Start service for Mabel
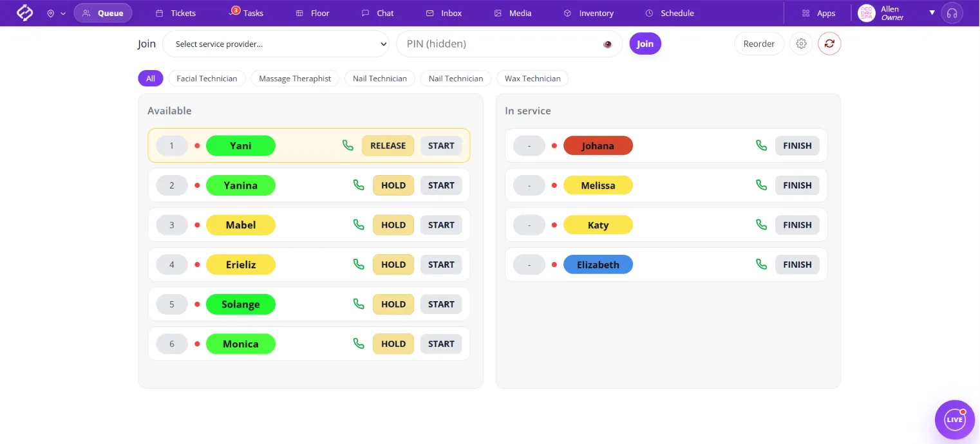Viewport: 980px width, 444px height. point(441,225)
